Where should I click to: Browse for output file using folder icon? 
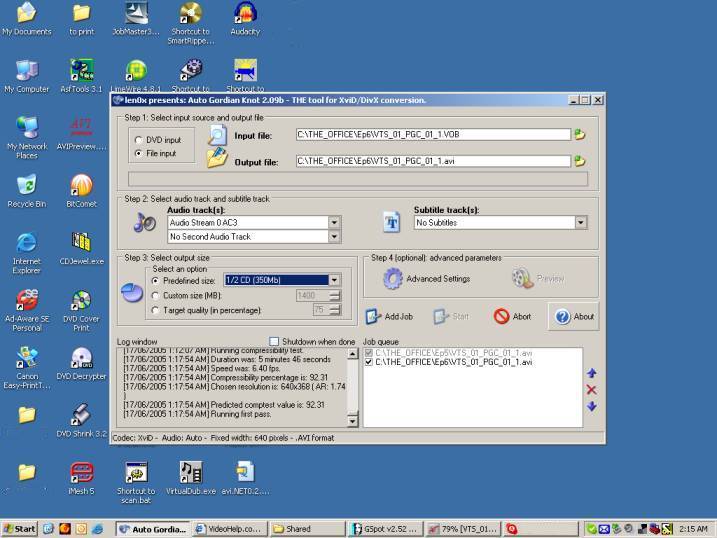point(580,161)
